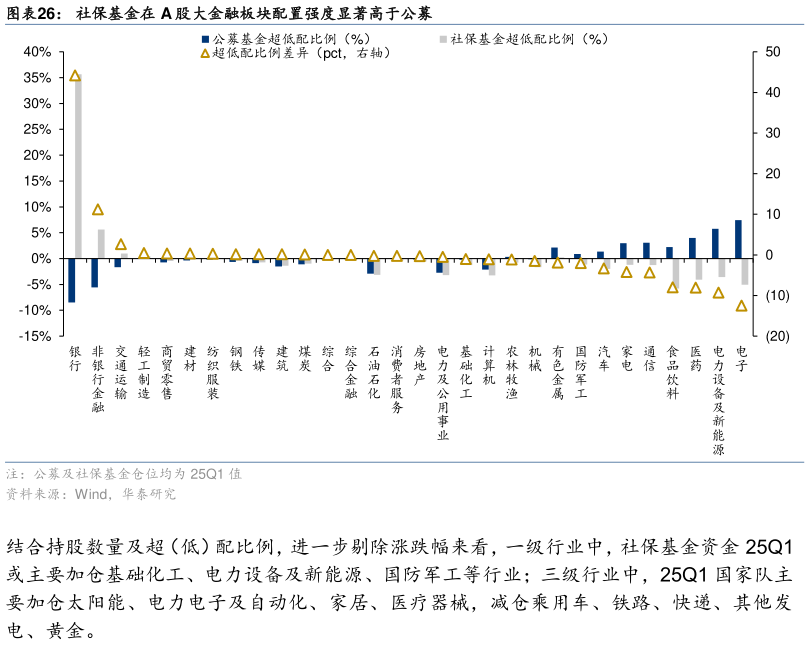Viewport: 810px width, 645px height.
Task: Select the second gray bar from the left
Action: [101, 243]
